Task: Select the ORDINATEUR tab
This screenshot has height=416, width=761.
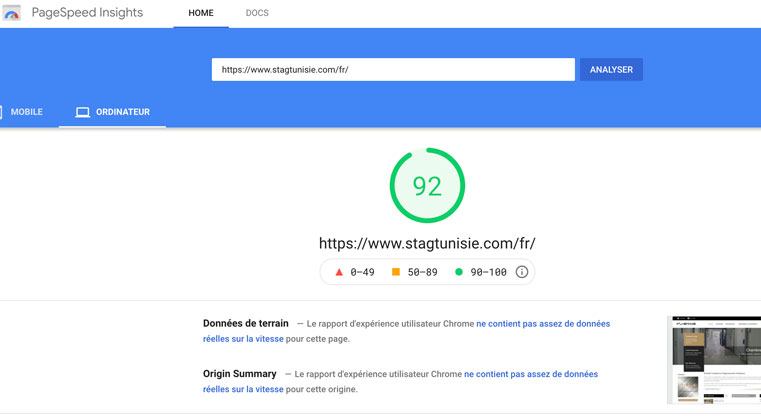Action: point(112,112)
